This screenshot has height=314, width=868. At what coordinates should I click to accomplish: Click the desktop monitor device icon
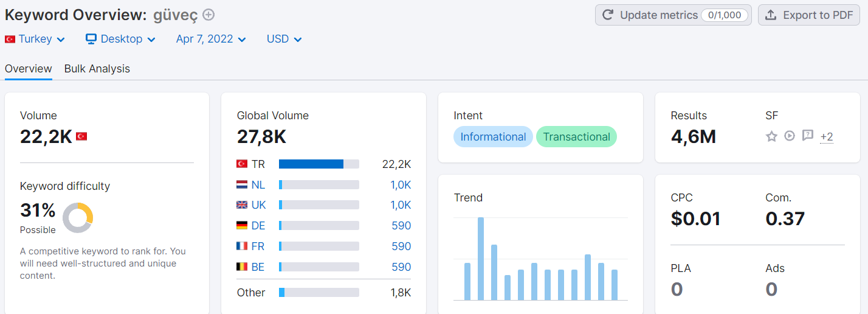(x=91, y=39)
